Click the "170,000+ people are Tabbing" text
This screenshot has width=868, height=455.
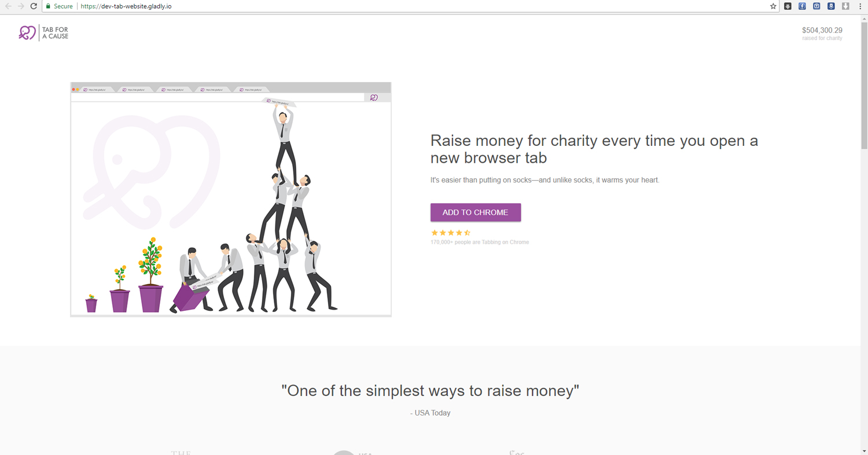point(479,242)
